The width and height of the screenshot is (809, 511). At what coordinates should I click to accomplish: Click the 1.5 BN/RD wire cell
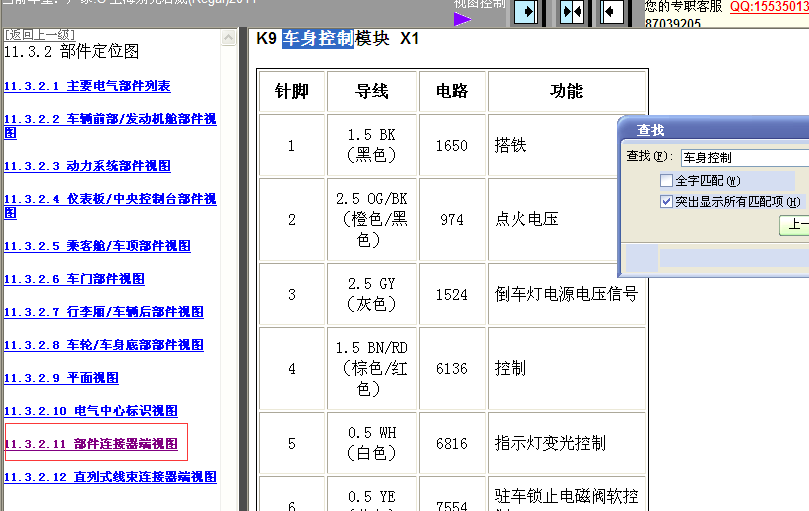[371, 369]
